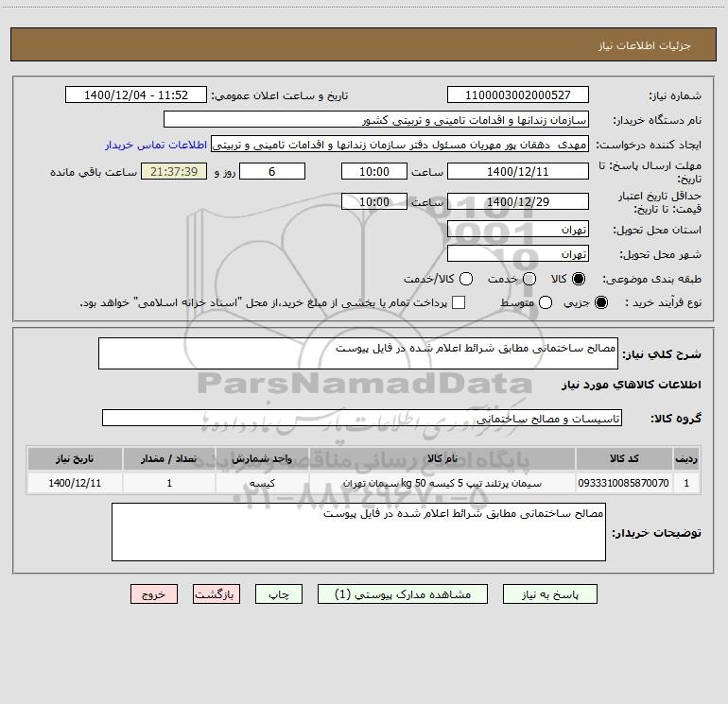This screenshot has width=728, height=704.
Task: Click the بازگشت back button
Action: [x=217, y=594]
